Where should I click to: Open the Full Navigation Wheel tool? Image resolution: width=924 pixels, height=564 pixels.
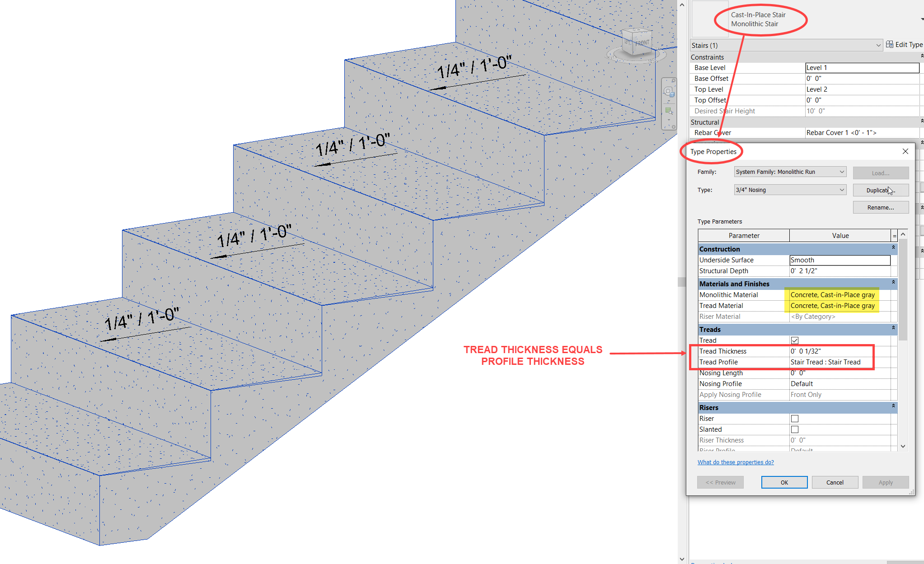point(668,92)
